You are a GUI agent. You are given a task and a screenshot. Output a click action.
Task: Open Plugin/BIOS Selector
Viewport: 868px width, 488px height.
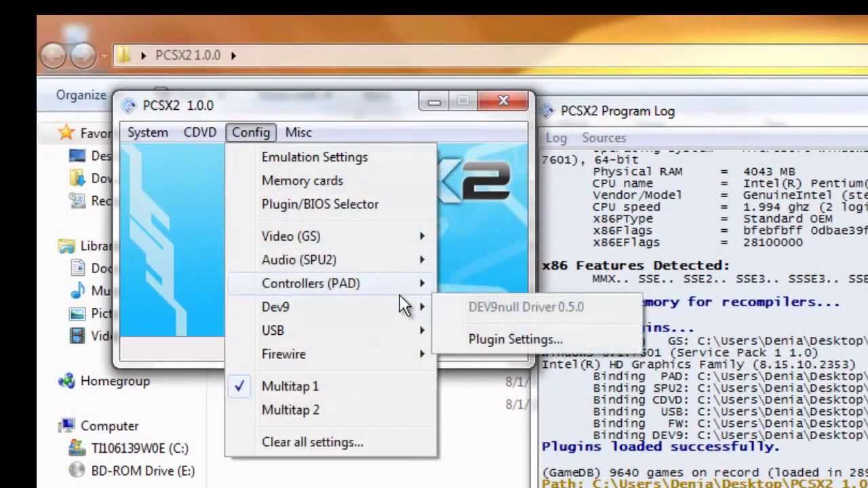331,204
